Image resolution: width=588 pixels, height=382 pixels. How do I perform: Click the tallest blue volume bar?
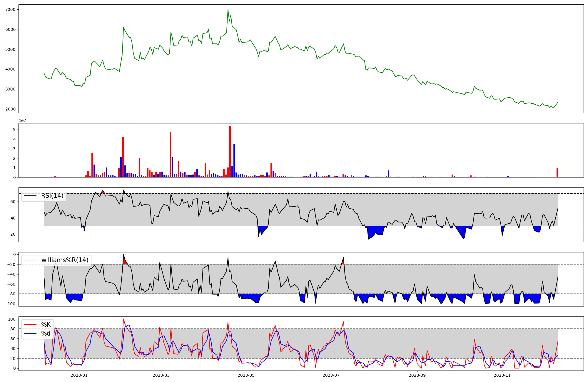234,160
